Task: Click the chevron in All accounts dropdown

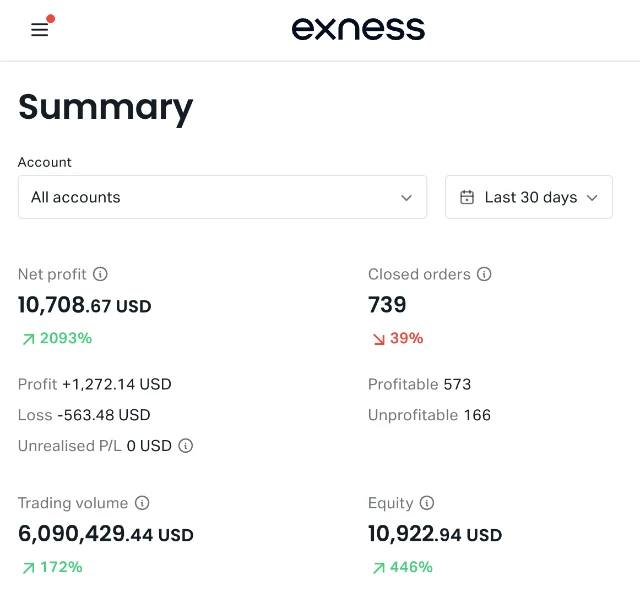Action: [406, 198]
